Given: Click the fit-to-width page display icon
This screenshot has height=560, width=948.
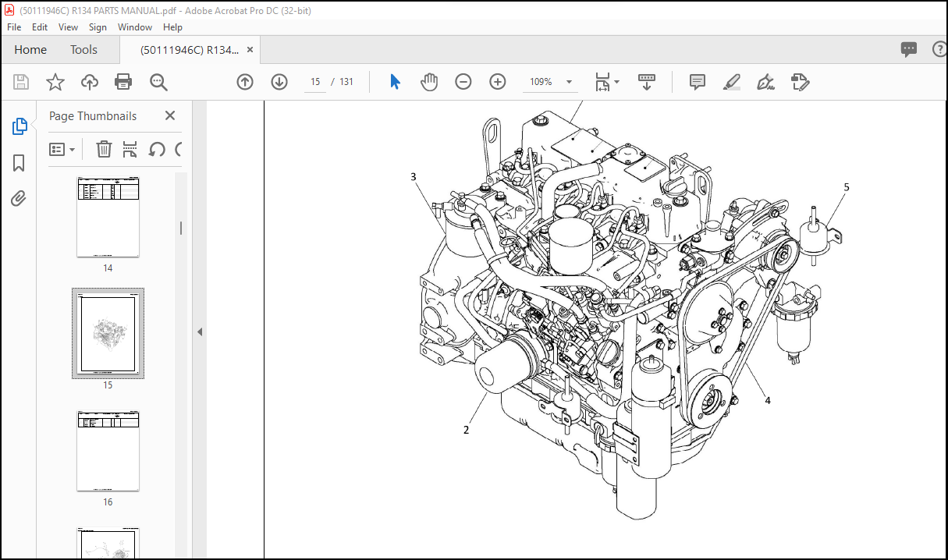Looking at the screenshot, I should pyautogui.click(x=602, y=82).
